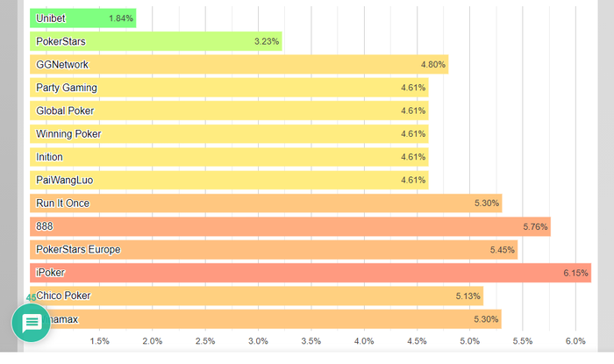Open the green chat widget button

coord(32,323)
